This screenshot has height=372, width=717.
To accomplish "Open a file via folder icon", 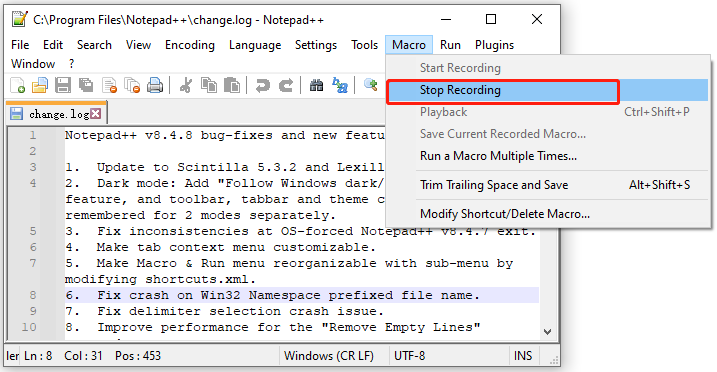I will [x=40, y=85].
